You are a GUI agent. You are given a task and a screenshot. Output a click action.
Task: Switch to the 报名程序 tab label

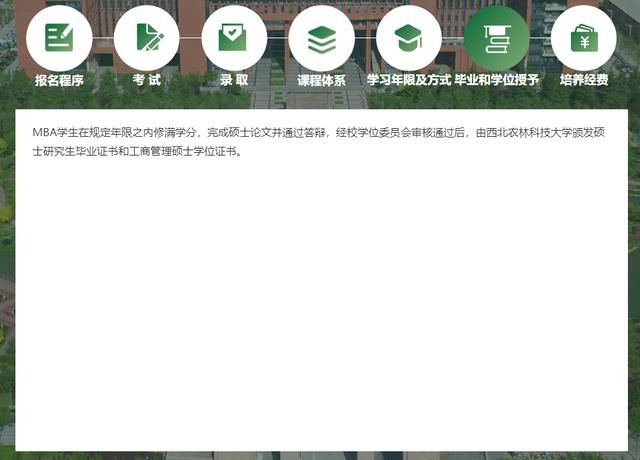(x=59, y=80)
